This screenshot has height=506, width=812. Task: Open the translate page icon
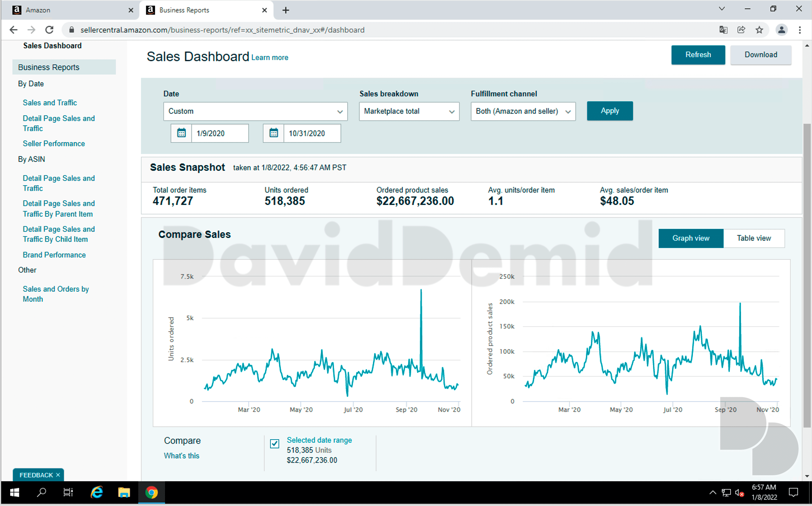(x=723, y=30)
